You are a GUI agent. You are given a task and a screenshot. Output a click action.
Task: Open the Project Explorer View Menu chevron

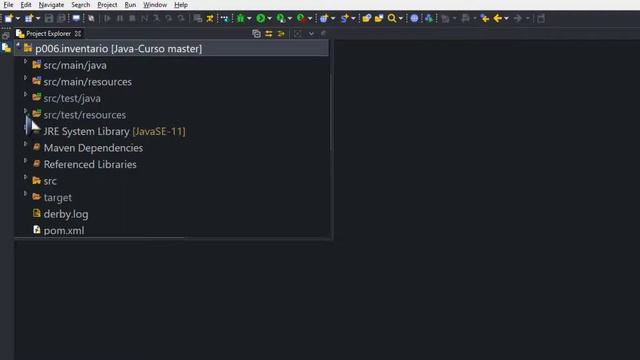tap(311, 34)
